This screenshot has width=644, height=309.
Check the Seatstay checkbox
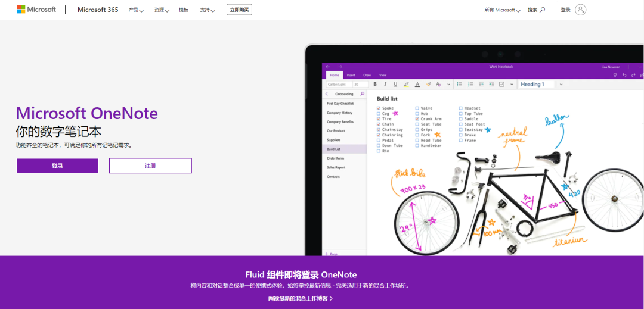pos(460,130)
